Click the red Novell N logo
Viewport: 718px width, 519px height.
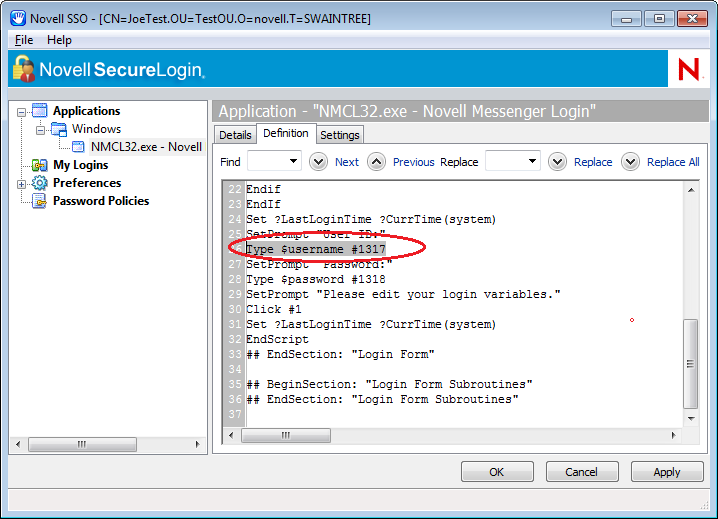688,69
